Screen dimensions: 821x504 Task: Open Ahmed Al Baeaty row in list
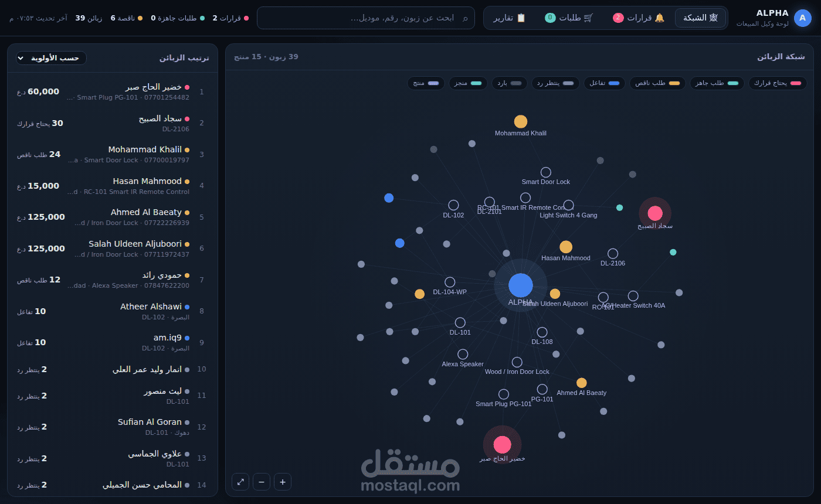click(x=113, y=217)
